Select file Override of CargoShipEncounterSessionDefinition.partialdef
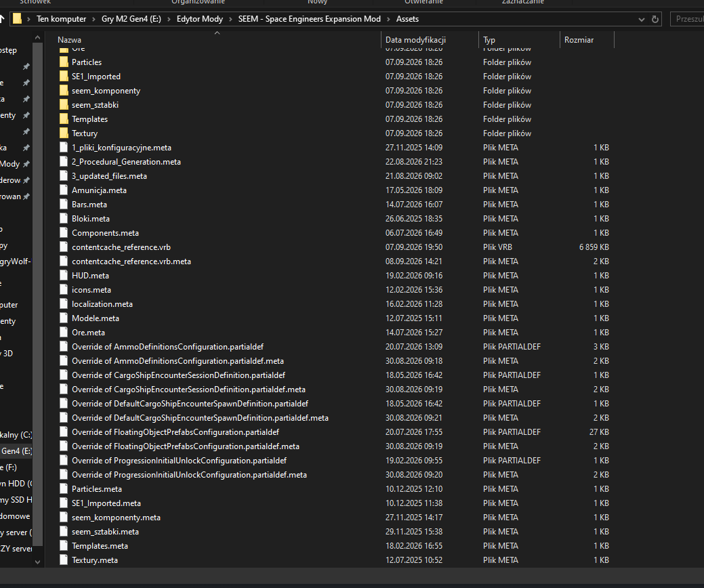The image size is (704, 588). tap(178, 375)
